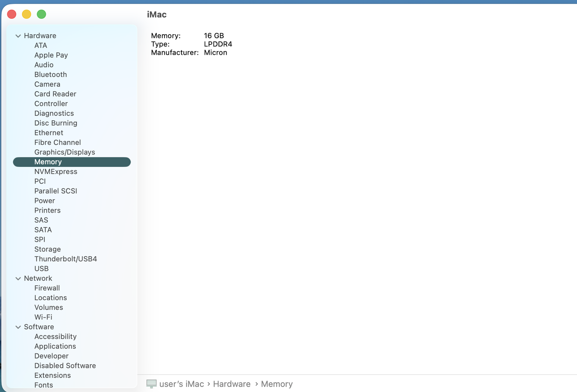The image size is (577, 392).
Task: Collapse the Network section chevron
Action: (x=18, y=279)
